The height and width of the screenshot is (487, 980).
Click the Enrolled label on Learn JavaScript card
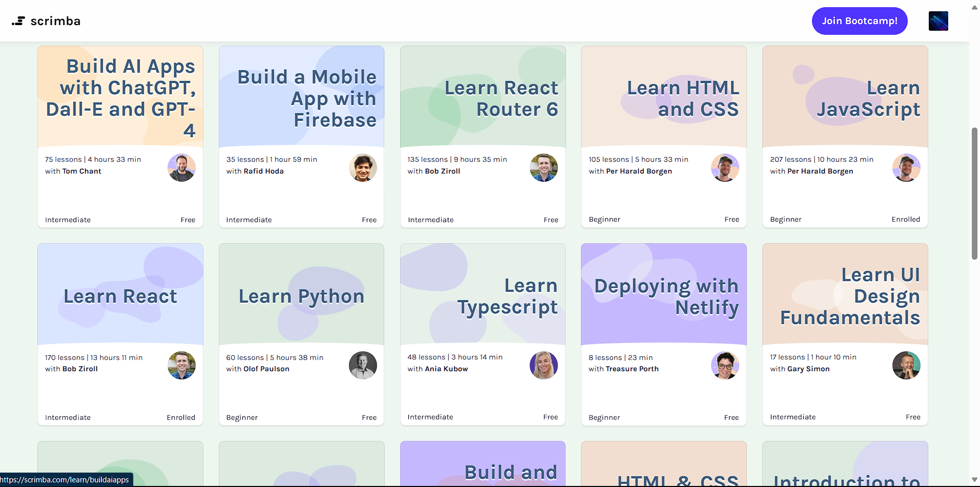coord(906,219)
